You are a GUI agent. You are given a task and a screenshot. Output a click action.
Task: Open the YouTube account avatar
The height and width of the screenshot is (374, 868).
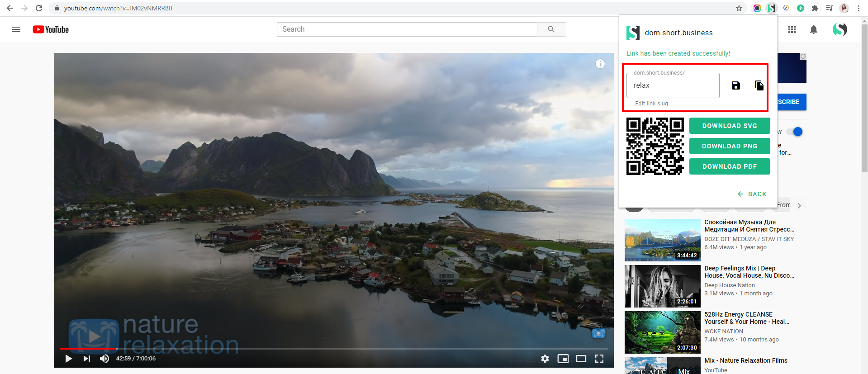[x=840, y=29]
